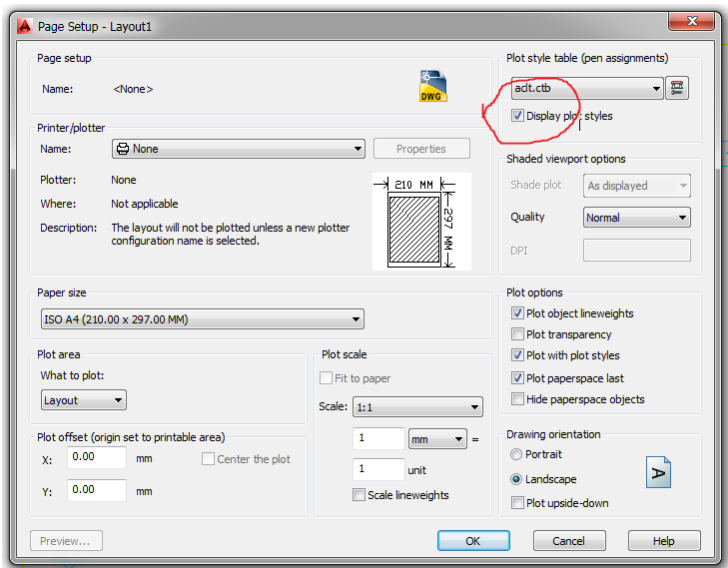Click the X plot offset input field
The width and height of the screenshot is (728, 568).
point(97,457)
